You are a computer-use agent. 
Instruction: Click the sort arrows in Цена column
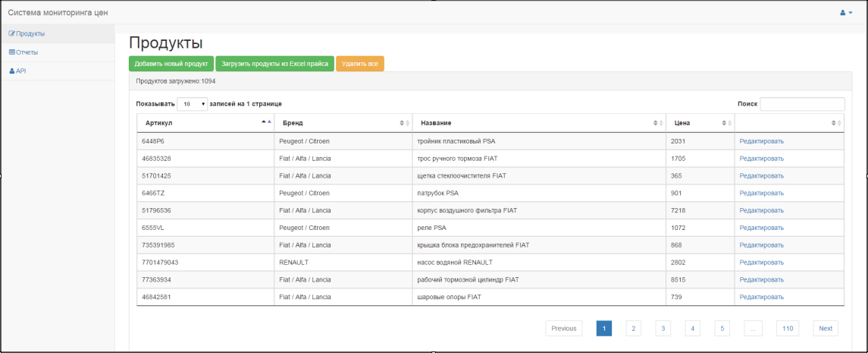[725, 123]
